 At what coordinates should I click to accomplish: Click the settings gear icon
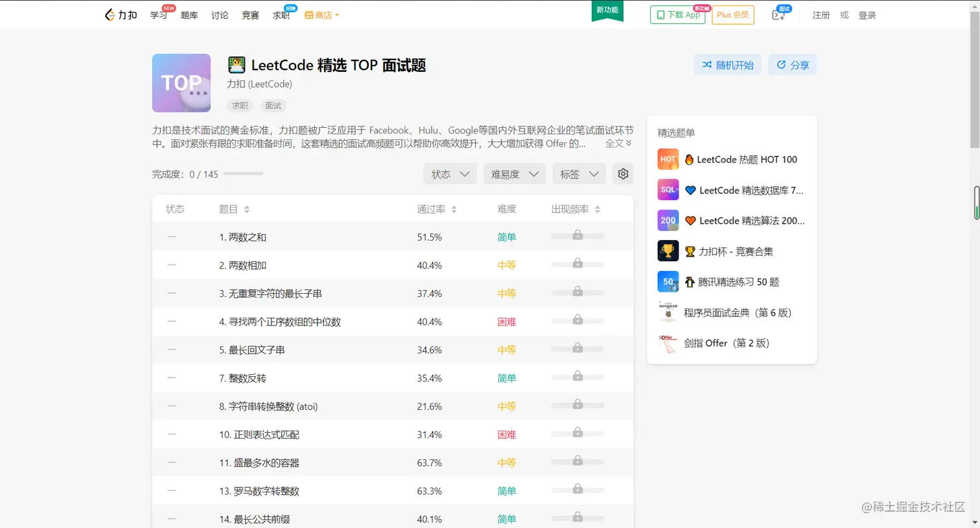click(623, 174)
